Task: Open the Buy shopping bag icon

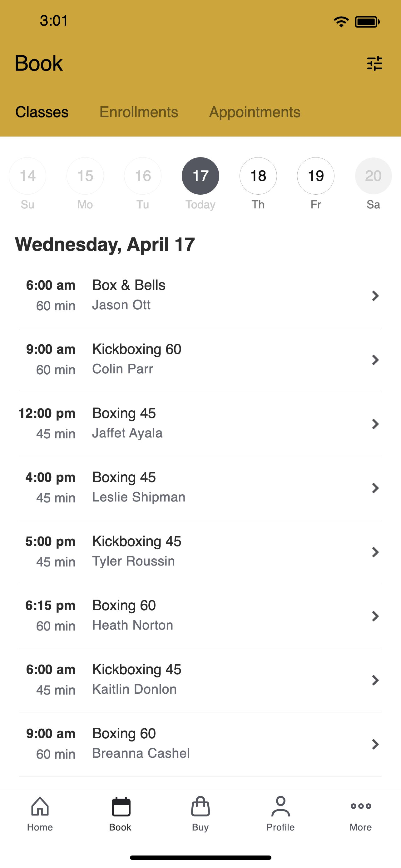Action: (x=200, y=806)
